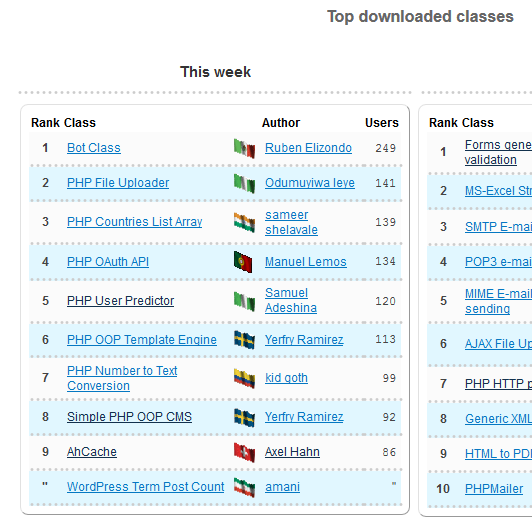Open PHPMailer in the second ranking
The height and width of the screenshot is (521, 532).
494,489
